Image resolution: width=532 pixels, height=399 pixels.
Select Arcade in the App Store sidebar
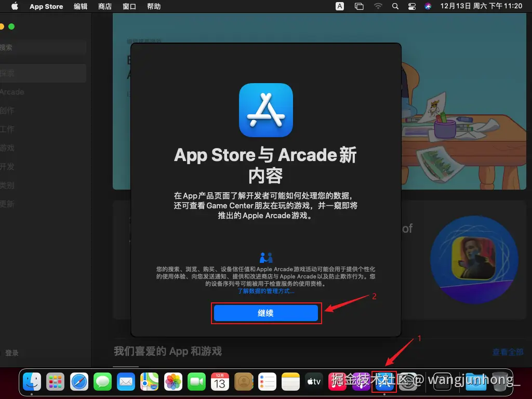click(14, 92)
